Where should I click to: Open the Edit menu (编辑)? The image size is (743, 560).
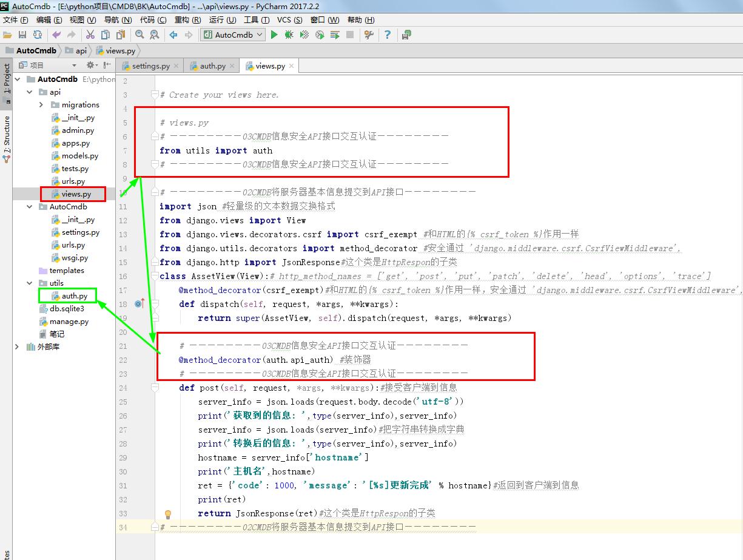click(48, 19)
